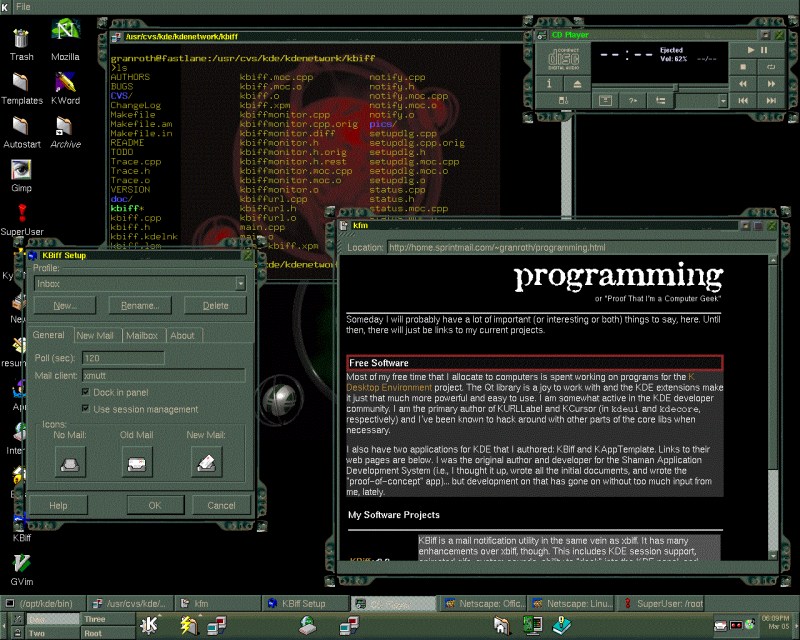Choose the Old Mail icon button
The width and height of the screenshot is (800, 640).
coord(137,462)
